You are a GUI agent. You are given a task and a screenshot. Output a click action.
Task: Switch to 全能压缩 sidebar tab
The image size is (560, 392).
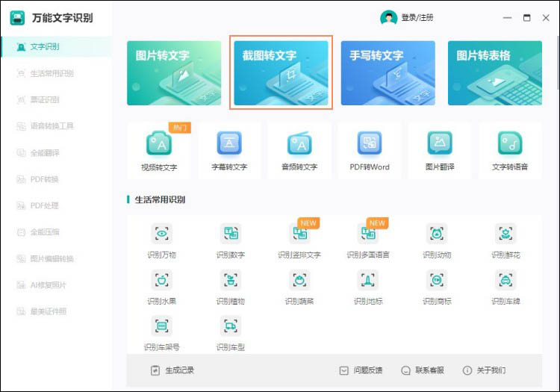(57, 232)
